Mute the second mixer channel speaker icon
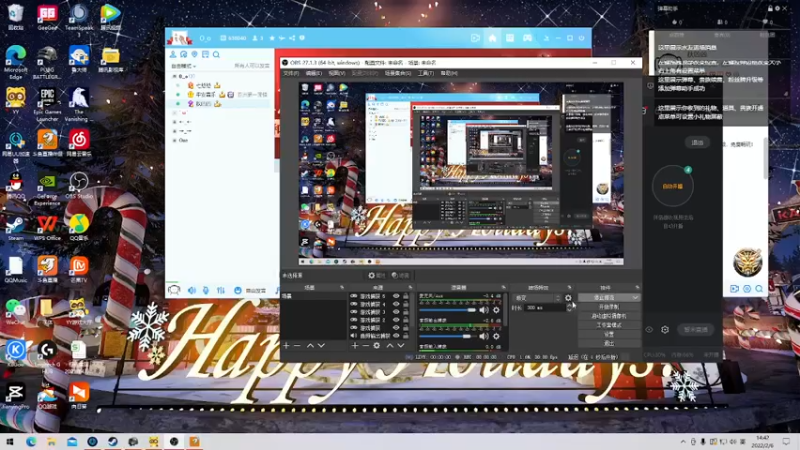This screenshot has width=800, height=450. [x=484, y=336]
